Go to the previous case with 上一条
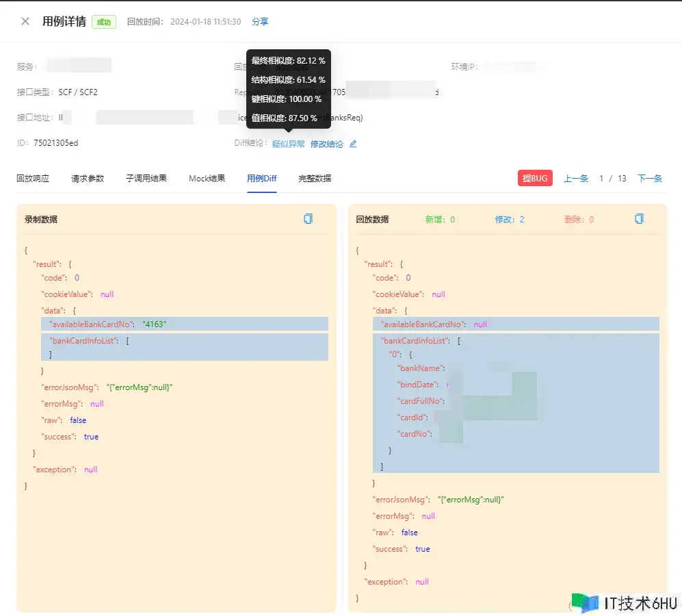 (575, 179)
